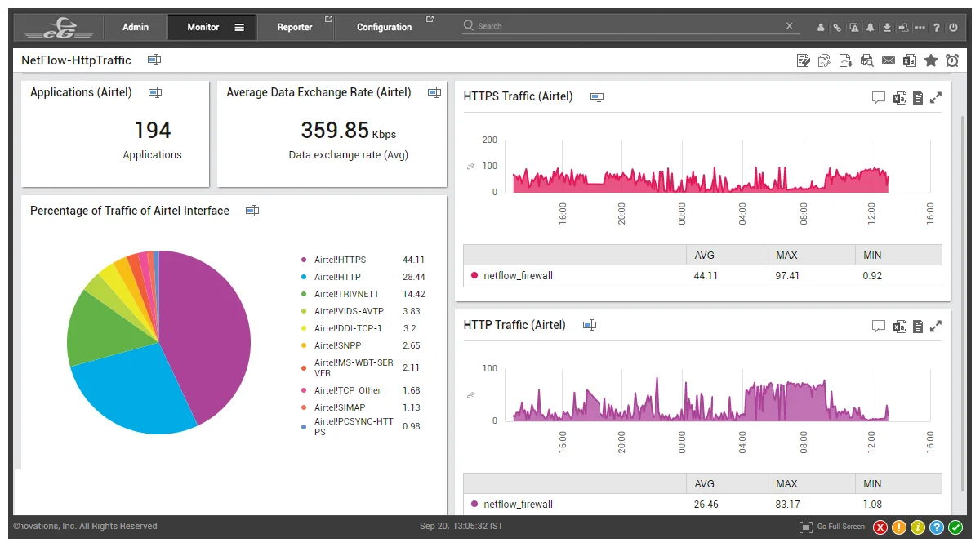Viewport: 980px width, 547px height.
Task: Open the document icon in HTTPS Traffic panel
Action: point(918,98)
